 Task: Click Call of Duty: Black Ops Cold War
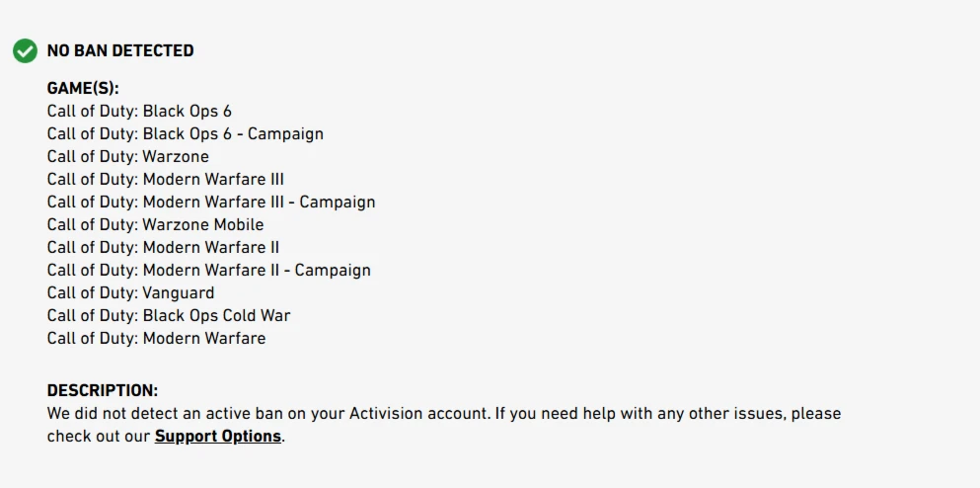click(169, 315)
